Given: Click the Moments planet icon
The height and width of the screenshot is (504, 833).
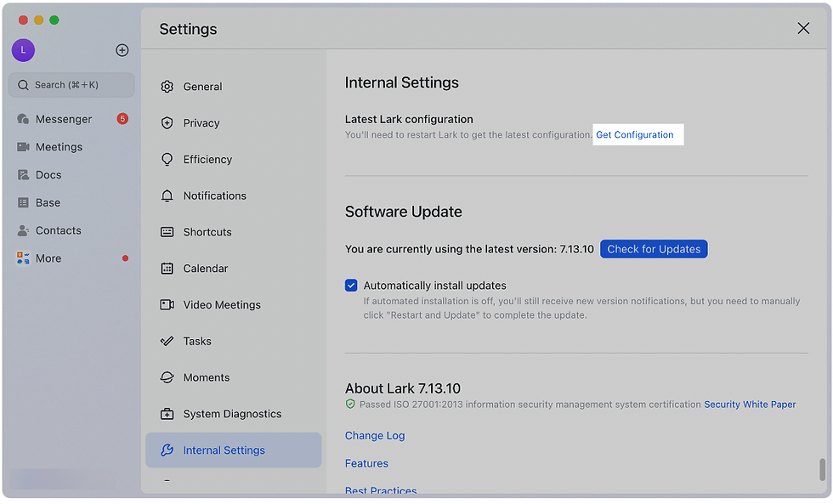Looking at the screenshot, I should (x=167, y=377).
